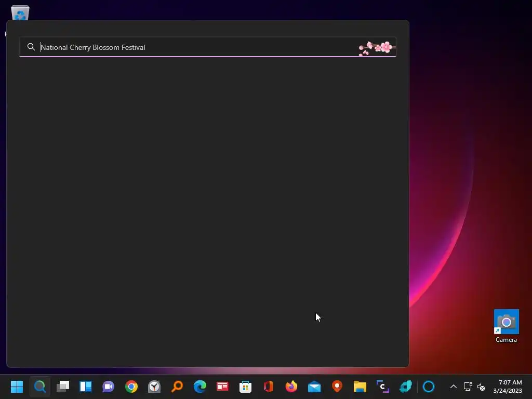This screenshot has height=399, width=532.
Task: Click the cherry blossom highlight icon in the search box
Action: 377,48
